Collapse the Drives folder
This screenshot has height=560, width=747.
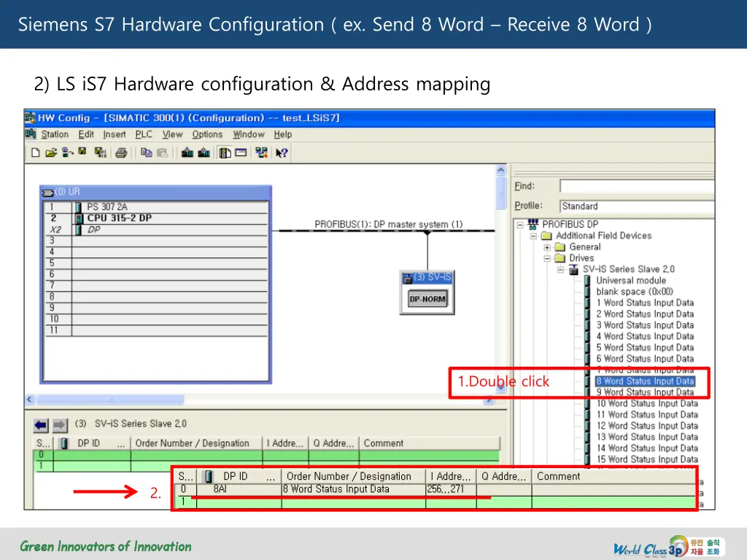coord(547,258)
